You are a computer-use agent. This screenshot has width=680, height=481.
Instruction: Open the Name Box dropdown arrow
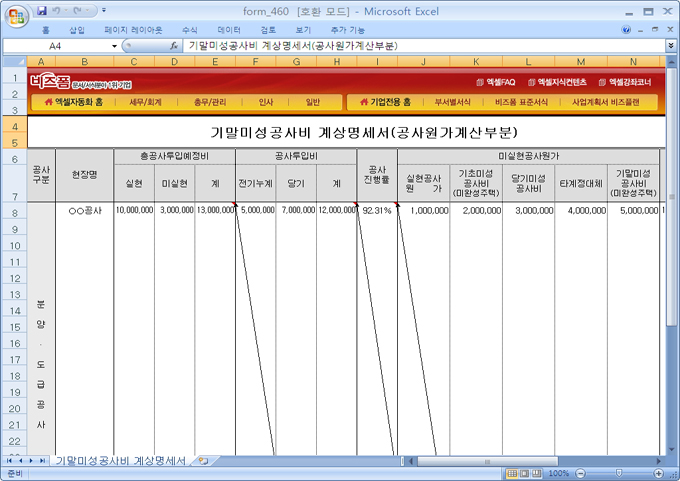[x=114, y=46]
